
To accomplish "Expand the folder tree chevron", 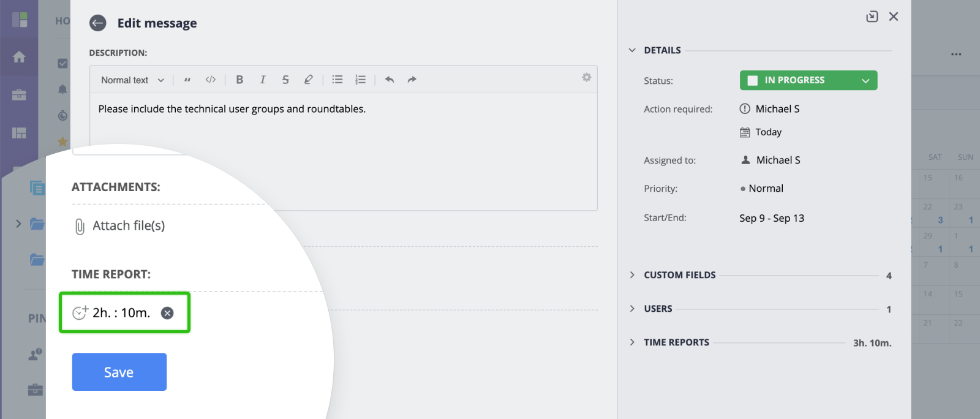I will click(18, 224).
